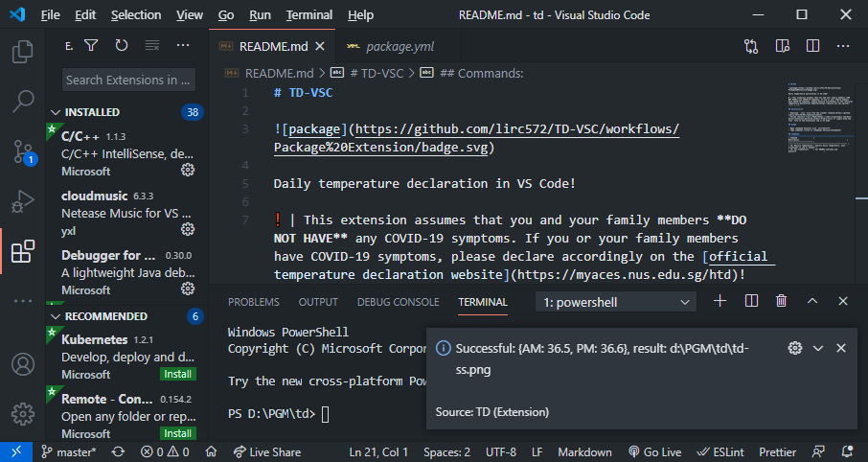
Task: Close the README.md tab
Action: tap(320, 47)
